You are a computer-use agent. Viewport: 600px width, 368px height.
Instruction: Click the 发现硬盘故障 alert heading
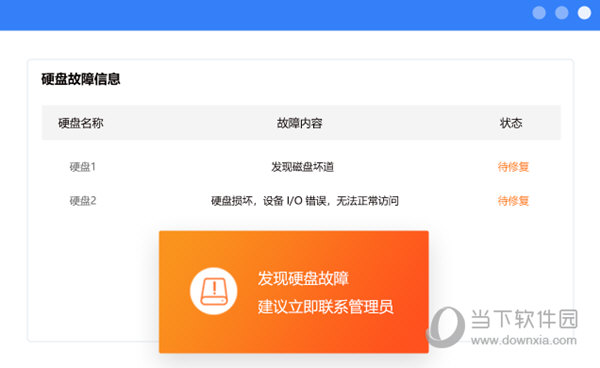[x=303, y=278]
